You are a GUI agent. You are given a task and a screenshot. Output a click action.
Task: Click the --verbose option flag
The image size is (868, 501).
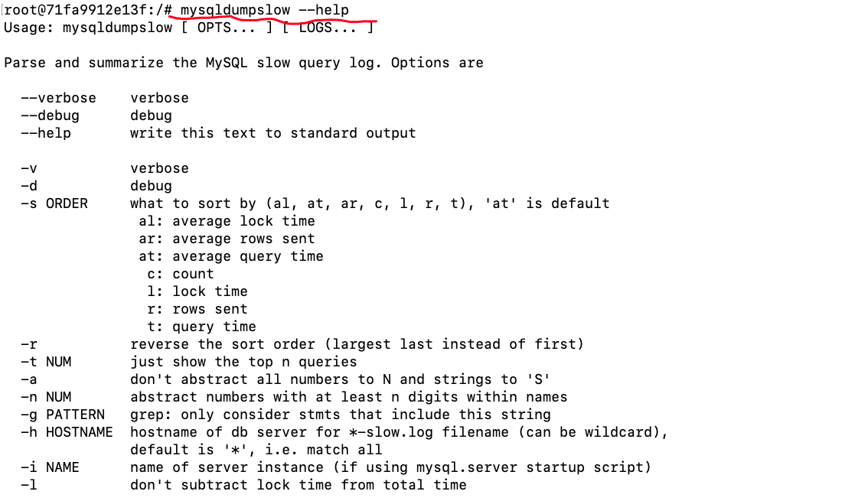tap(58, 98)
